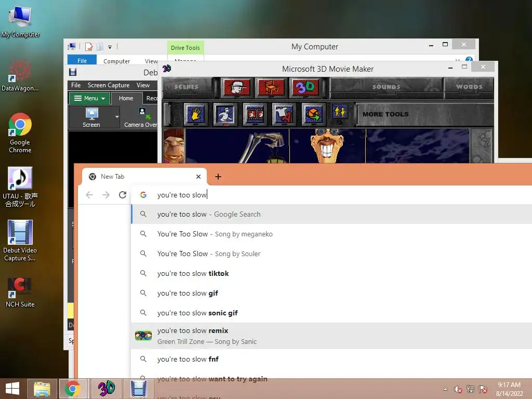Open the DataWagon desktop shortcut
This screenshot has width=532, height=399.
click(20, 75)
